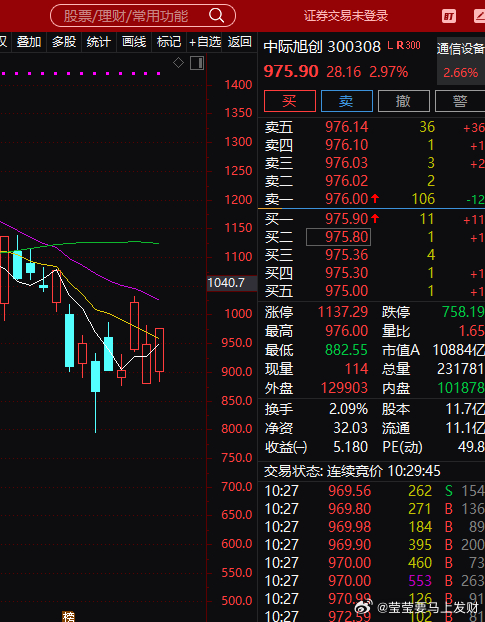The width and height of the screenshot is (485, 622).
Task: Click 证券交易未登录 login link
Action: (x=346, y=16)
